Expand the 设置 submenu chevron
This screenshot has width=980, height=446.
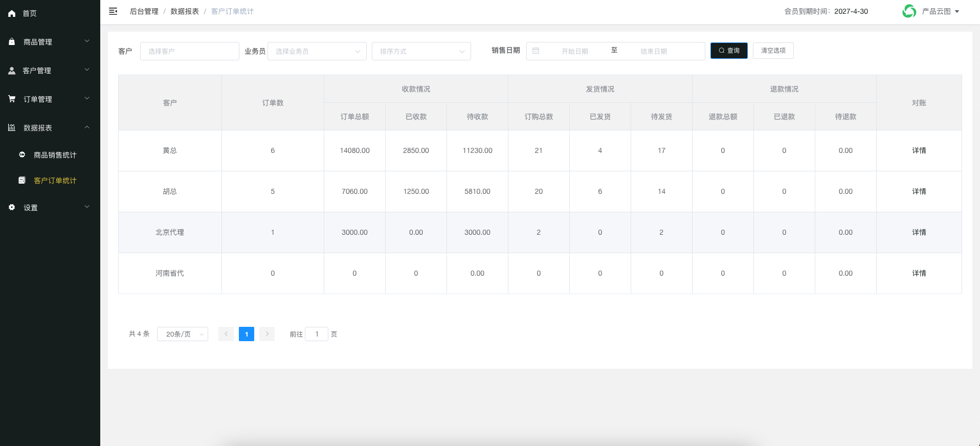click(87, 207)
